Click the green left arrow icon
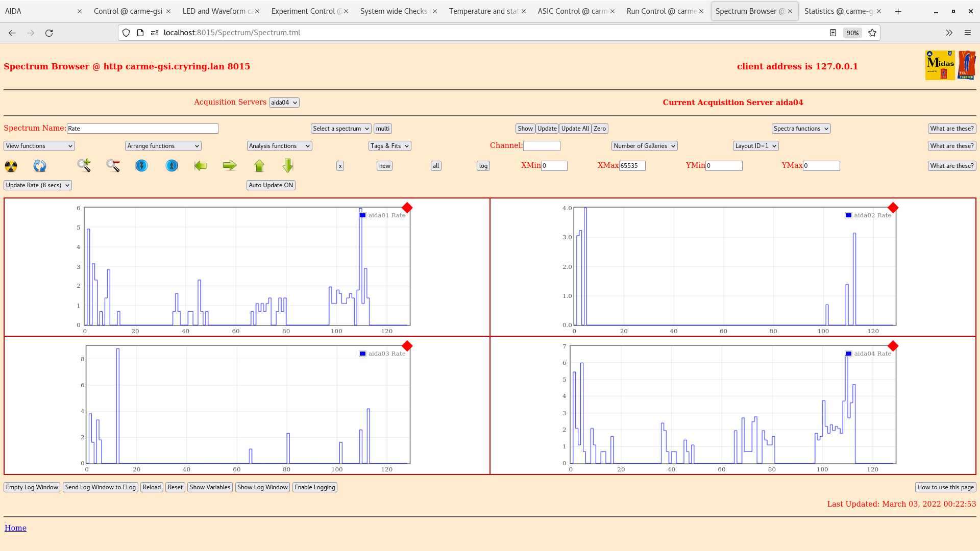 click(201, 165)
